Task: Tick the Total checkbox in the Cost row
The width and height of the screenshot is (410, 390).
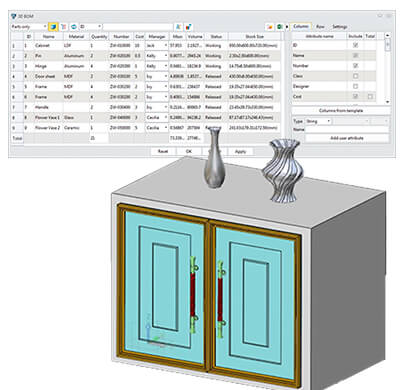Action: click(x=370, y=97)
